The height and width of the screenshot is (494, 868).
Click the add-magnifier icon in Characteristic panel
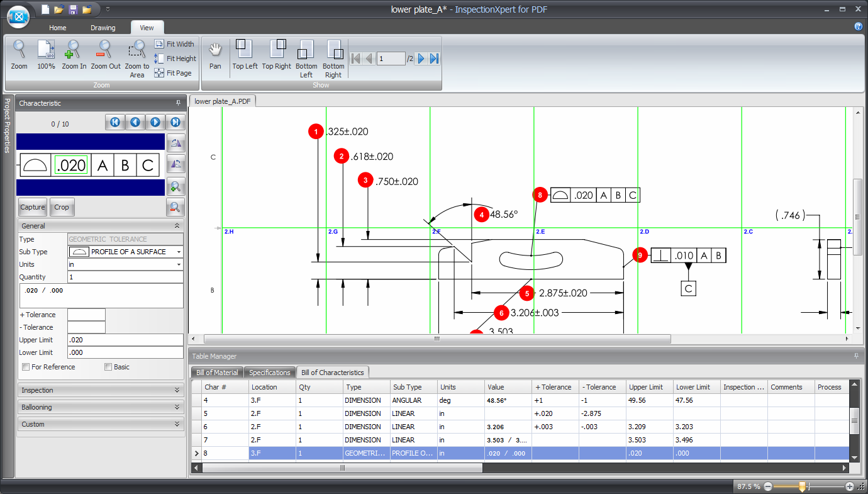pyautogui.click(x=175, y=186)
